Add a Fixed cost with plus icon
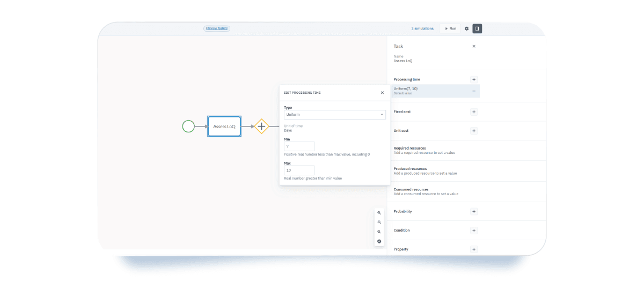The width and height of the screenshot is (644, 289). [x=474, y=112]
